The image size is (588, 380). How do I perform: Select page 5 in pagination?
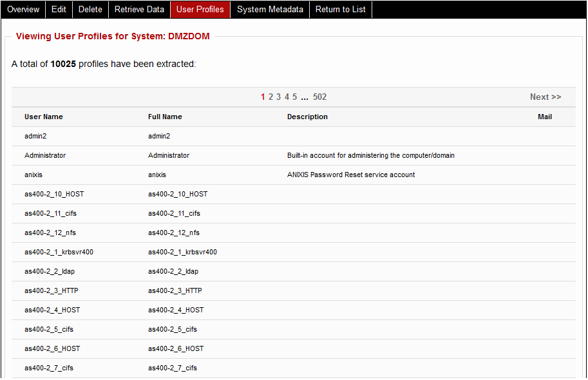click(x=294, y=97)
